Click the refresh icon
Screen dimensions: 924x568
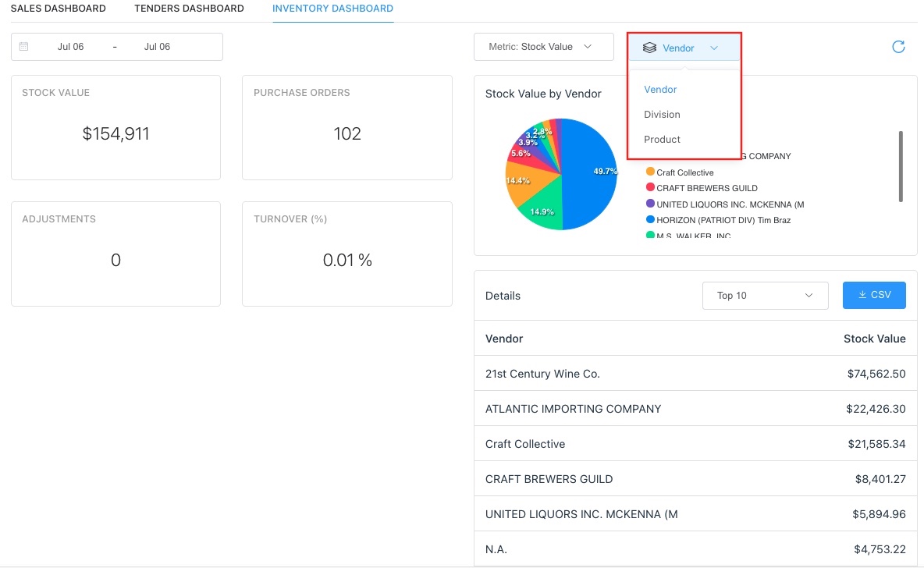click(898, 47)
